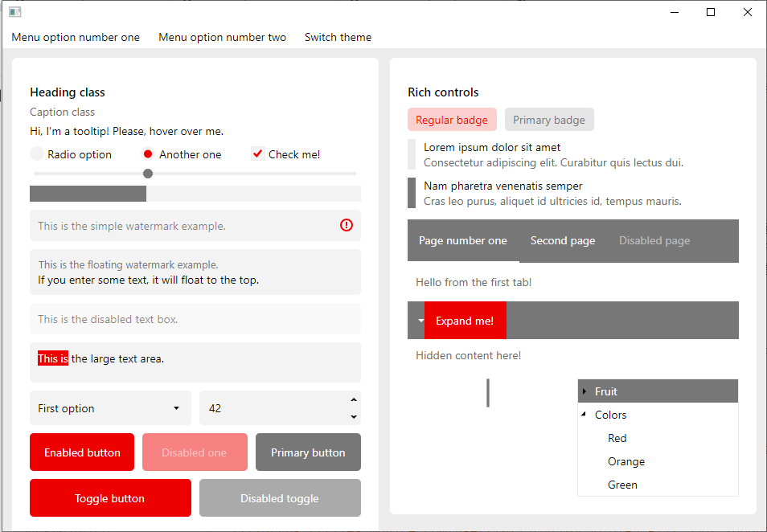Image resolution: width=767 pixels, height=532 pixels.
Task: Click the red error icon in watermark field
Action: pos(347,226)
